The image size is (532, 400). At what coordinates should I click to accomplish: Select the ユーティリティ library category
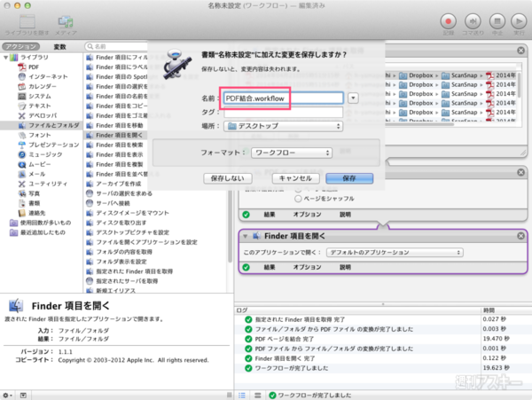click(48, 184)
